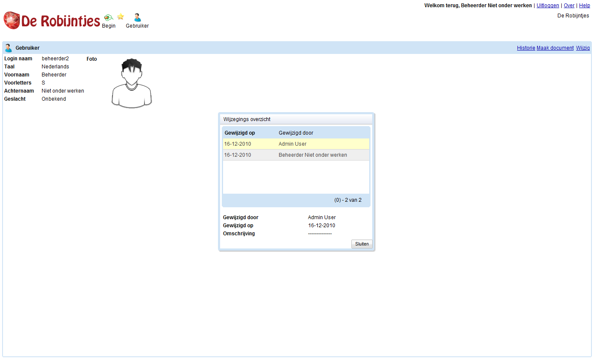
Task: Click the Maak document link
Action: 555,48
